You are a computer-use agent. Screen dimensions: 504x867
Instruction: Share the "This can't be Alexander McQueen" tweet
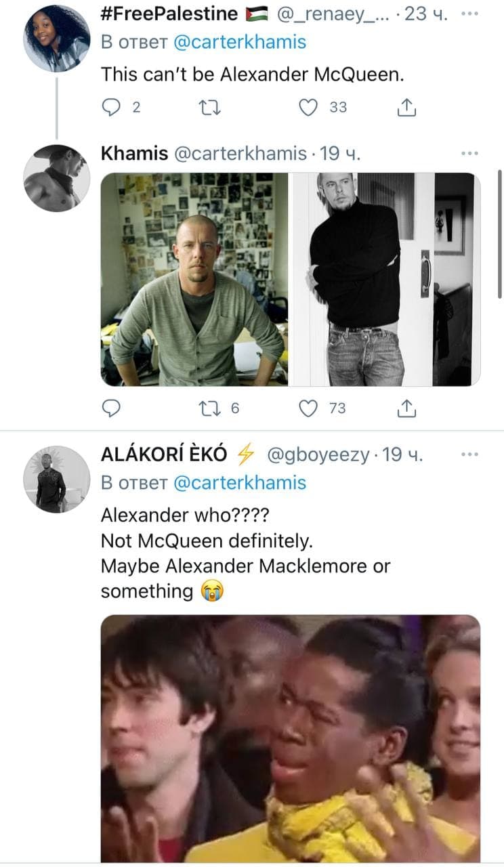click(x=406, y=106)
